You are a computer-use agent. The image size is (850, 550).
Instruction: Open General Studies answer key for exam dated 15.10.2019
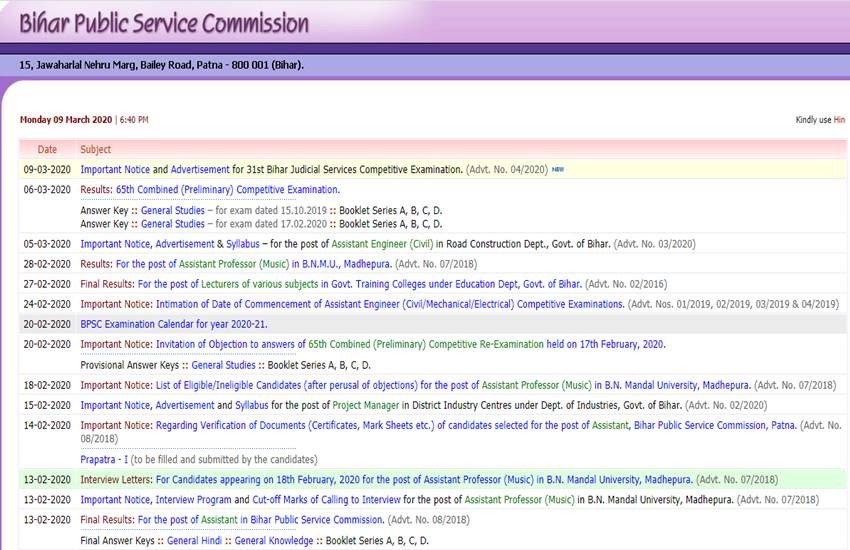[x=172, y=211]
